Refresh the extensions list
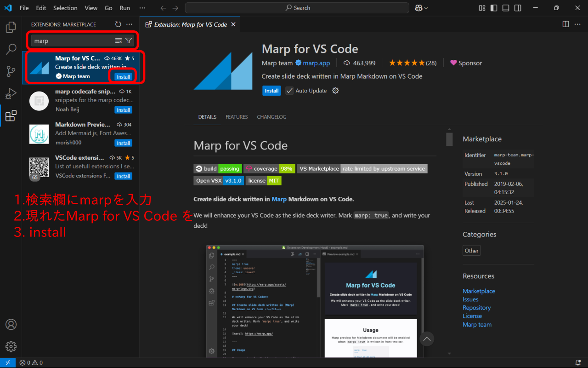This screenshot has width=588, height=368. tap(118, 24)
